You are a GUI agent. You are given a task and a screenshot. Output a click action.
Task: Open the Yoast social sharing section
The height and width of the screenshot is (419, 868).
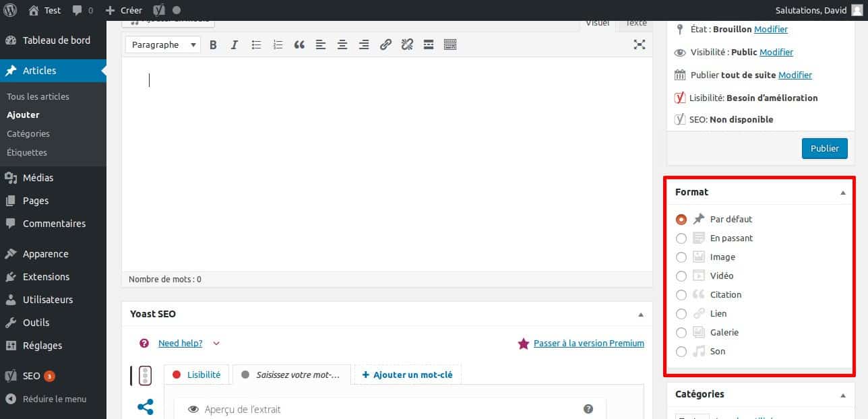[146, 406]
